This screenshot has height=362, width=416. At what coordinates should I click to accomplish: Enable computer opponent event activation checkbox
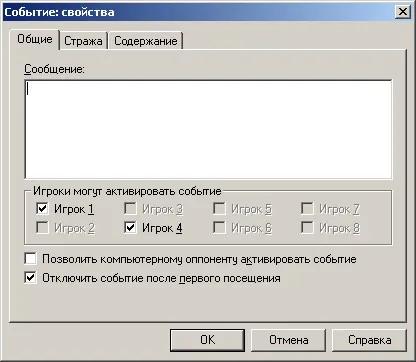point(30,259)
